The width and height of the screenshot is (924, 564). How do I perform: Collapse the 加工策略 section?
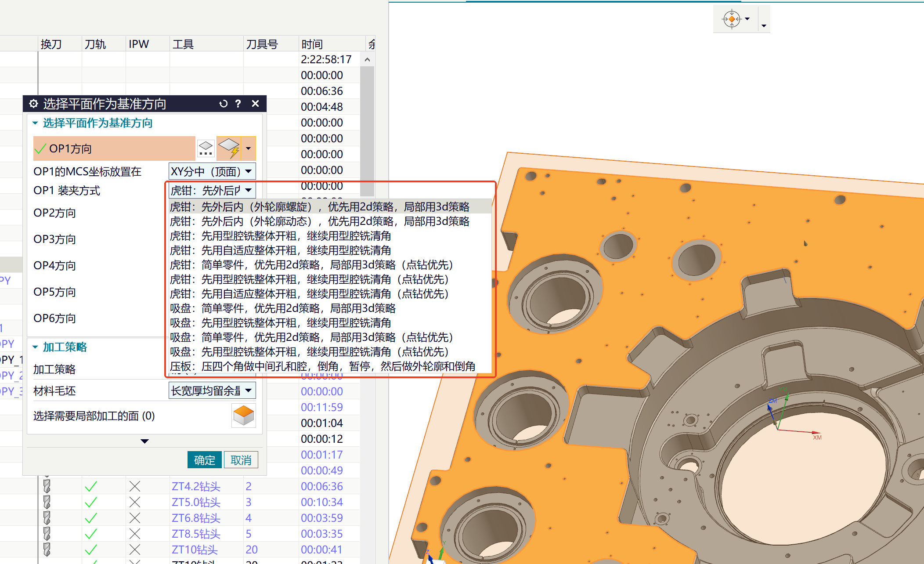(35, 347)
